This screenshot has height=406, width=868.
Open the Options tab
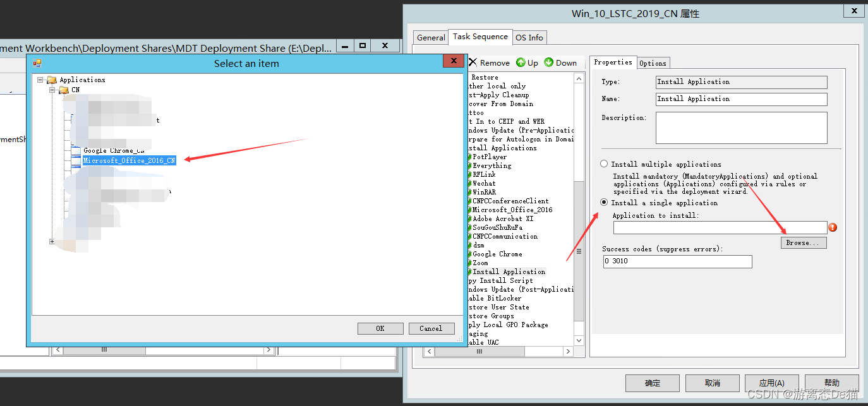pyautogui.click(x=653, y=62)
